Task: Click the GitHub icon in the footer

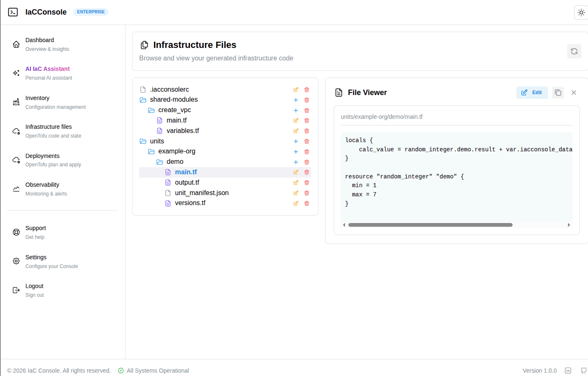Action: point(583,370)
